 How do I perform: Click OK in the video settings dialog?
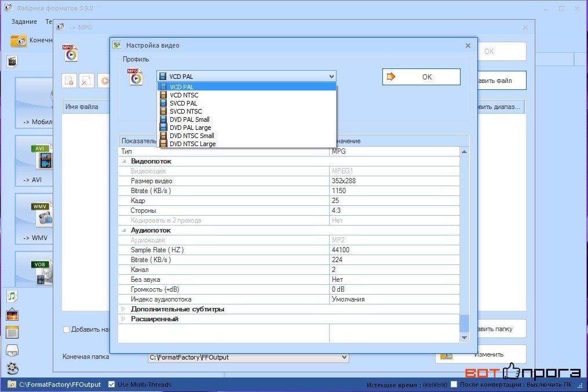421,77
